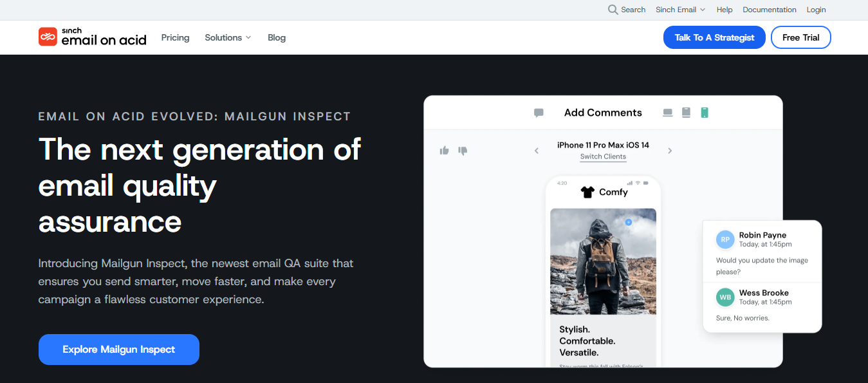Click the hiker photo in email preview
Screen dimensions: 868x383
click(x=603, y=261)
